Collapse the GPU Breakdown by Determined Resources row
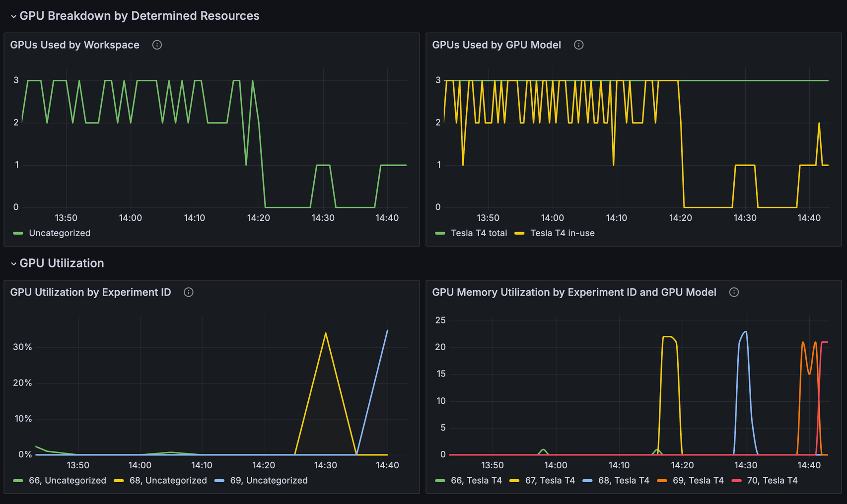 13,16
